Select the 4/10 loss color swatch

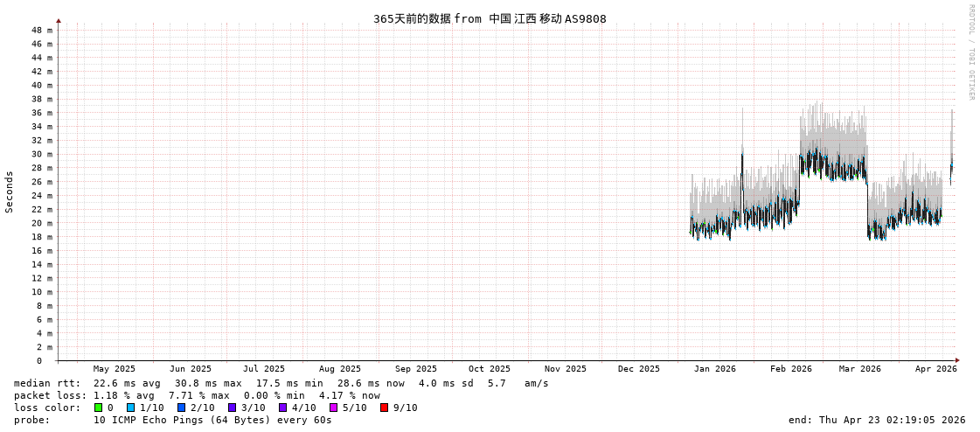[283, 408]
